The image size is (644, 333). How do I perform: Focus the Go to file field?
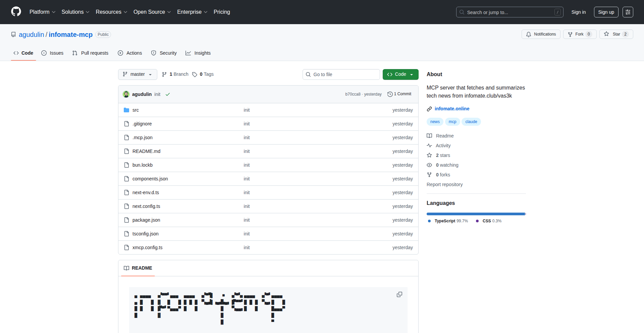point(341,74)
